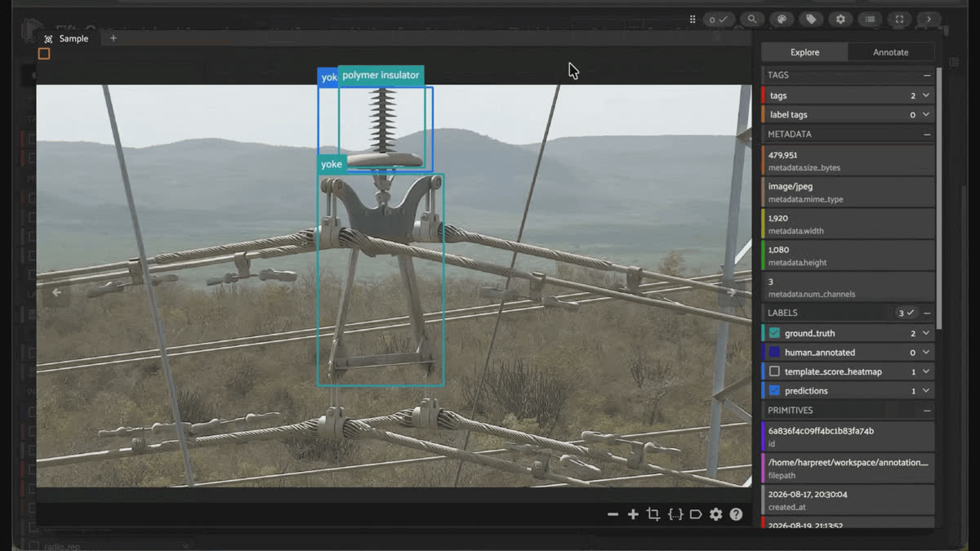Expand the predictions field chevron
980x551 pixels.
click(926, 391)
